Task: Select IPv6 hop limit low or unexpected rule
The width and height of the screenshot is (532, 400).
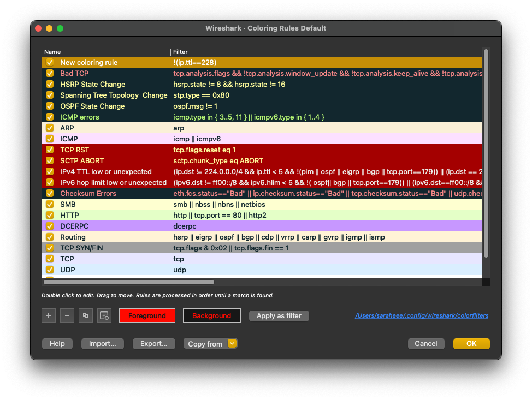Action: coord(113,182)
